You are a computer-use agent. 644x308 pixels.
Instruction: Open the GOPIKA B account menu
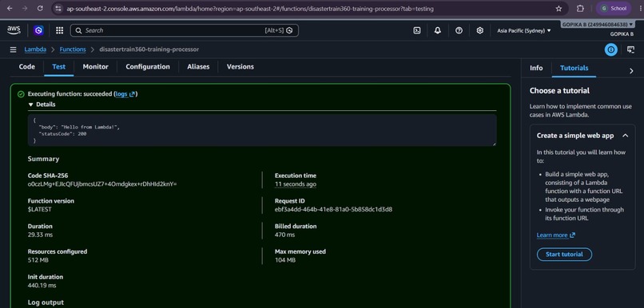tap(598, 25)
